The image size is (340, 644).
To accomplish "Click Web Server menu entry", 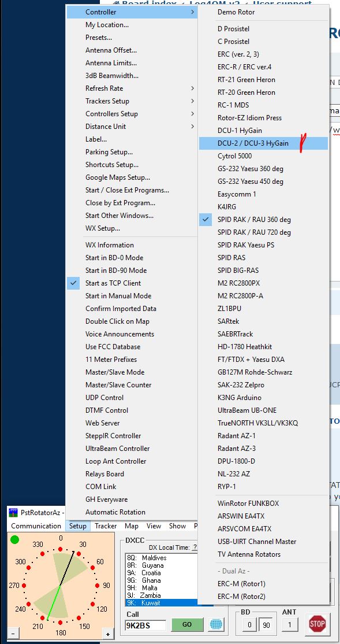I will click(x=132, y=423).
